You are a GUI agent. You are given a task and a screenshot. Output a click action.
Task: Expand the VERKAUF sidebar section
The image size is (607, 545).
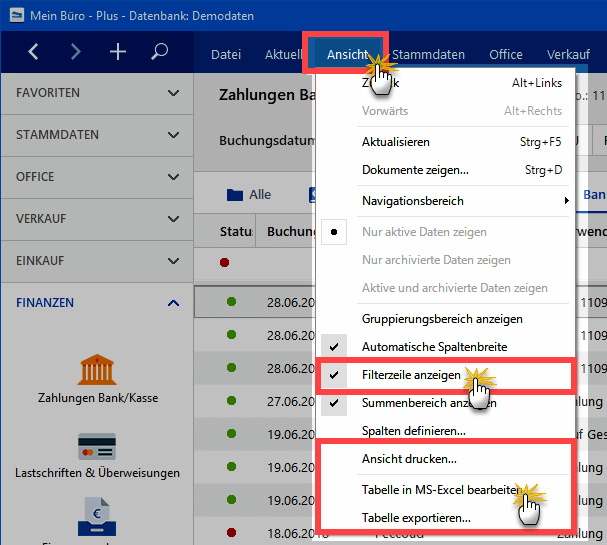[x=97, y=219]
